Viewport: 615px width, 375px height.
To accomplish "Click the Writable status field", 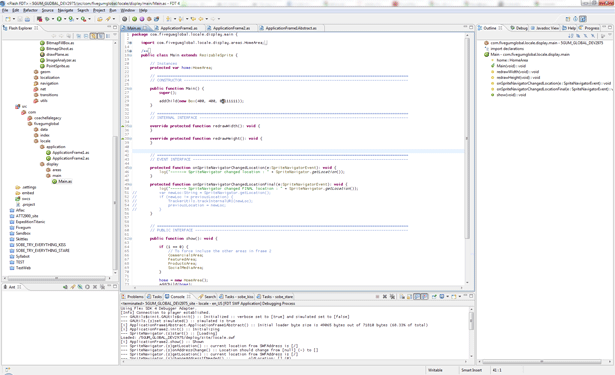I will pyautogui.click(x=435, y=370).
